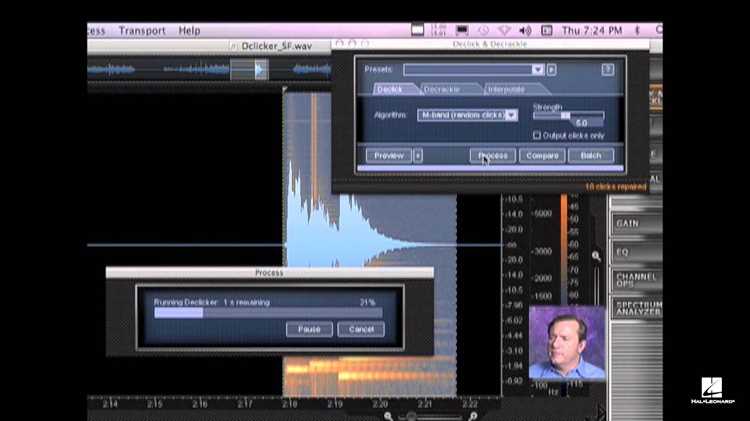Click the Bluetooth icon in menu bar
Image resolution: width=750 pixels, height=421 pixels.
[x=637, y=31]
